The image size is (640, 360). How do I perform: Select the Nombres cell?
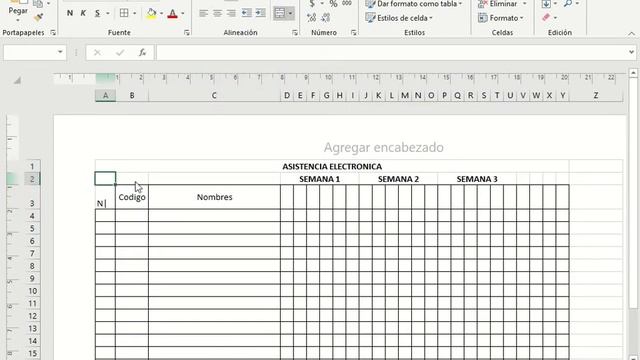coord(214,197)
